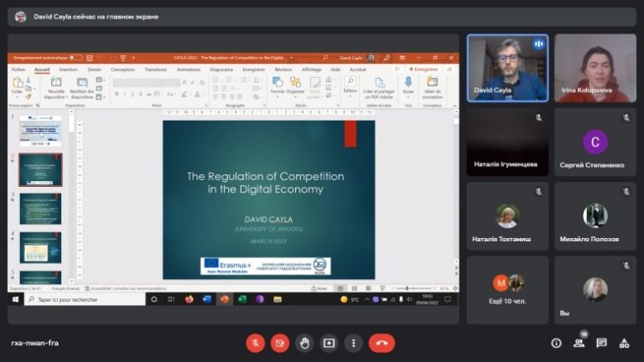Image resolution: width=644 pixels, height=362 pixels.
Task: Select slide 3 thumbnail
Action: point(40,209)
